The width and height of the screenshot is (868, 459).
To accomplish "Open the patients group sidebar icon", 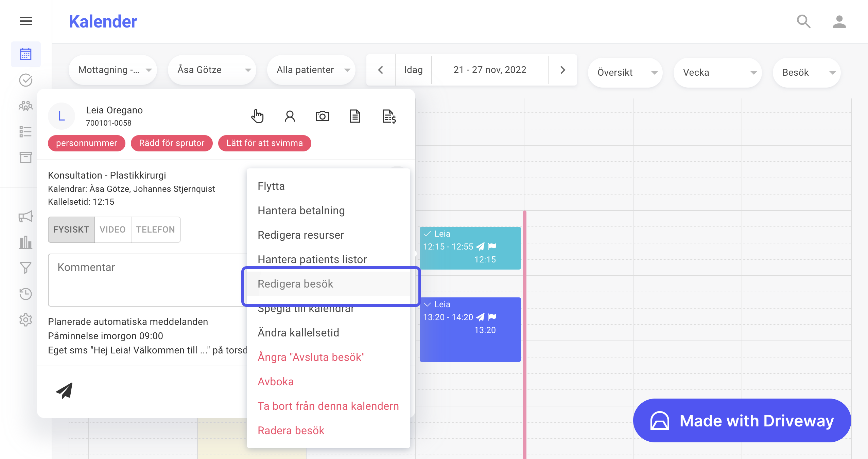I will click(x=26, y=106).
